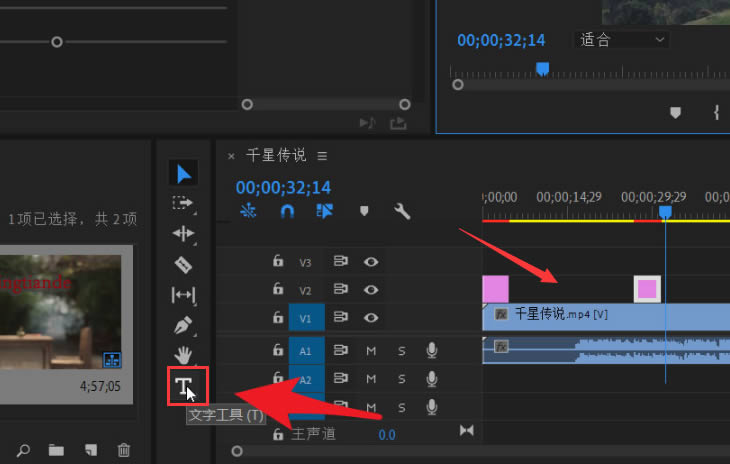The width and height of the screenshot is (730, 464).
Task: Pick the Ripple Edit tool
Action: click(184, 233)
